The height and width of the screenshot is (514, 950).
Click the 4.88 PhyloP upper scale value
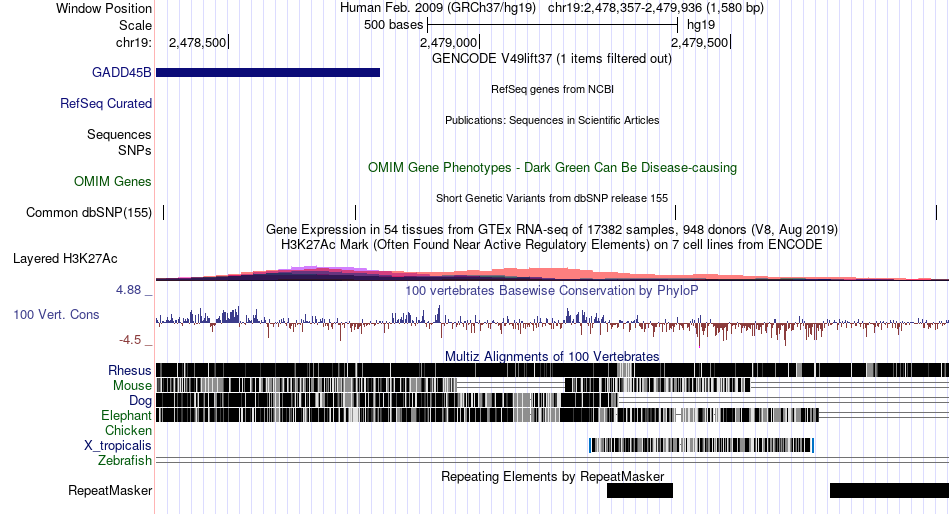coord(128,290)
